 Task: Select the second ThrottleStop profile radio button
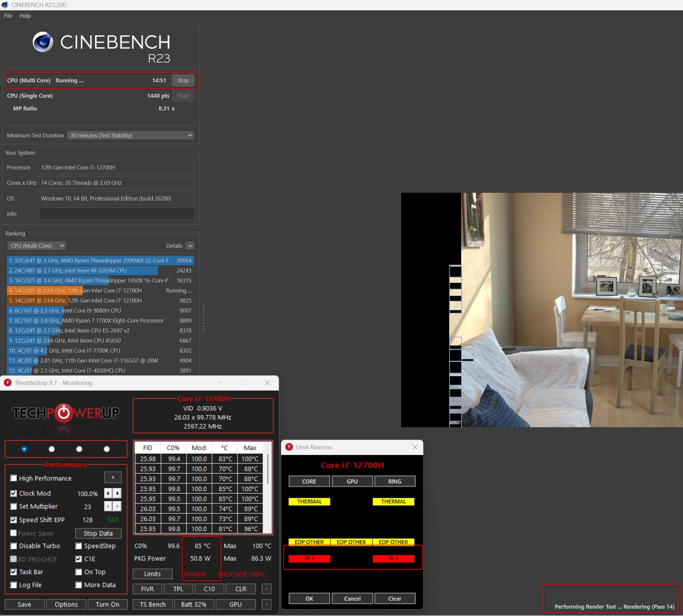pos(51,449)
